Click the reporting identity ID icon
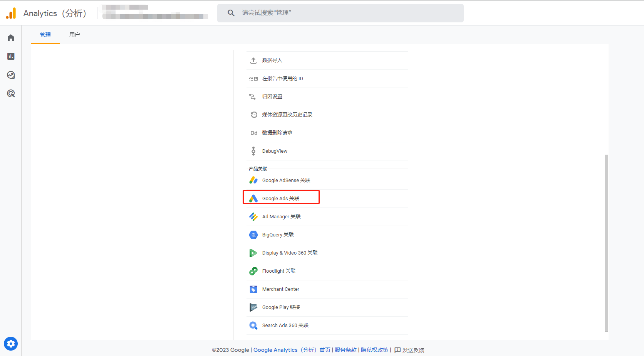Viewport: 644px width, 356px height. coord(253,79)
